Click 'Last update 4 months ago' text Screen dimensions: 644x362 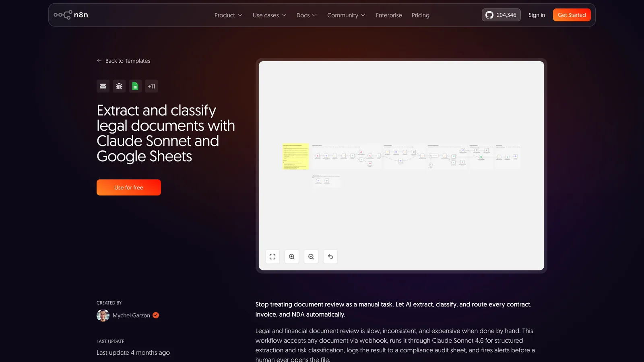(133, 352)
